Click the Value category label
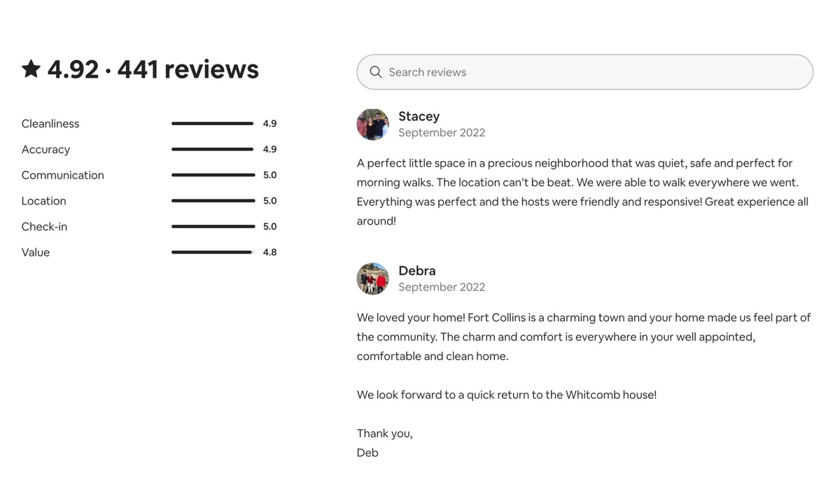This screenshot has height=504, width=840. [x=36, y=253]
